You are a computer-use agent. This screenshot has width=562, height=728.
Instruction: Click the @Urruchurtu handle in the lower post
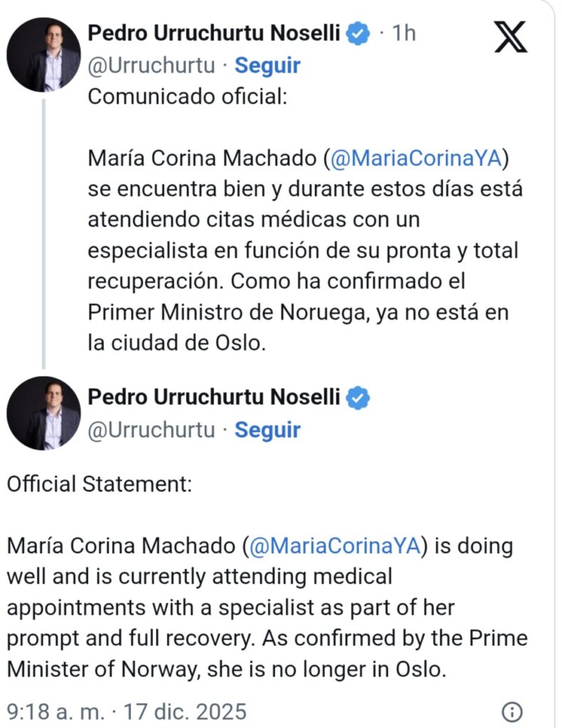(151, 430)
